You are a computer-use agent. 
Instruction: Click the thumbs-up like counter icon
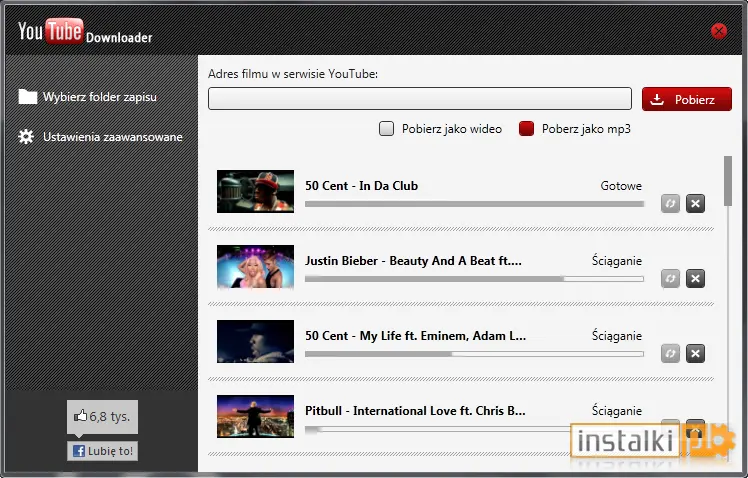[x=80, y=416]
